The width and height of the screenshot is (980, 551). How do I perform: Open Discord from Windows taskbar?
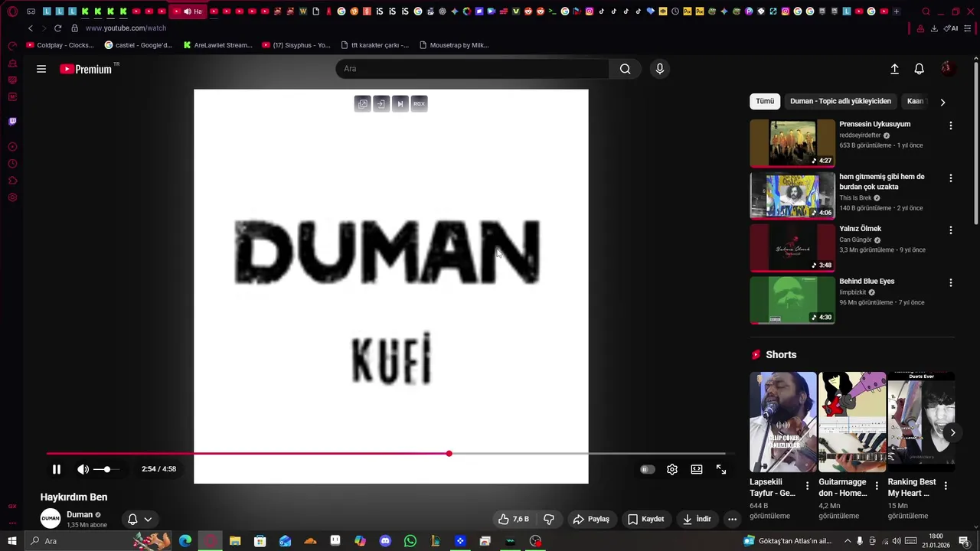coord(385,541)
